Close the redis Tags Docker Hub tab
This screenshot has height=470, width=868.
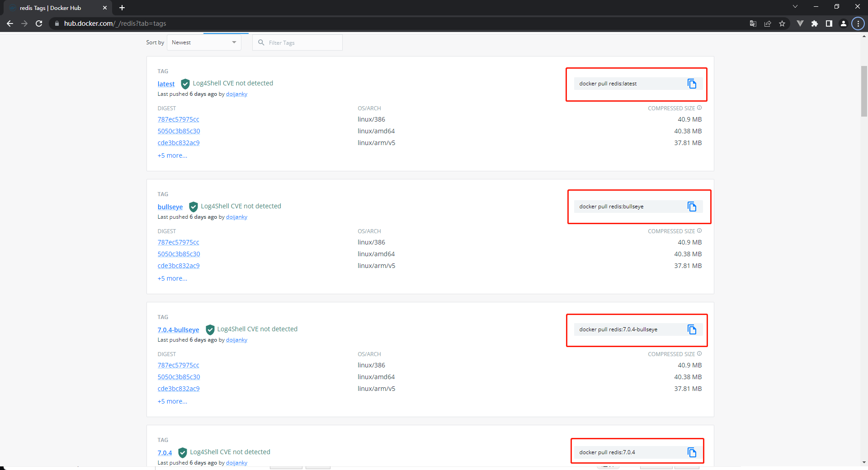[x=105, y=8]
